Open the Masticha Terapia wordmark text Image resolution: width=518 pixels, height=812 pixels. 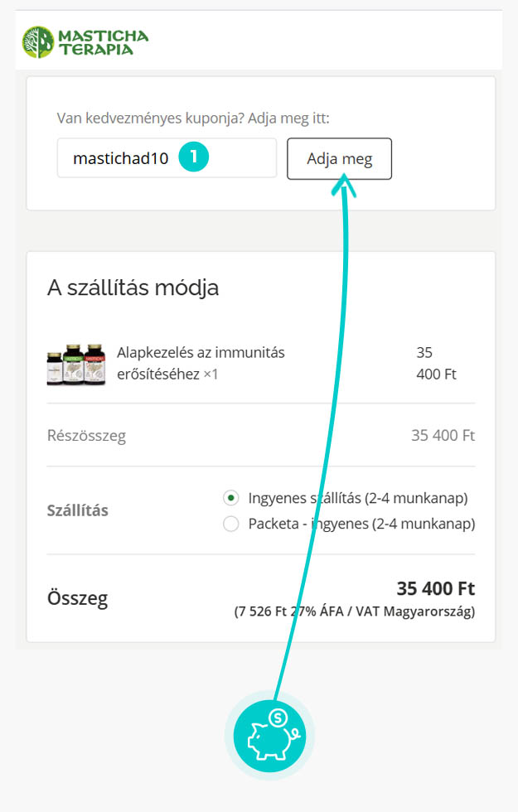(103, 42)
